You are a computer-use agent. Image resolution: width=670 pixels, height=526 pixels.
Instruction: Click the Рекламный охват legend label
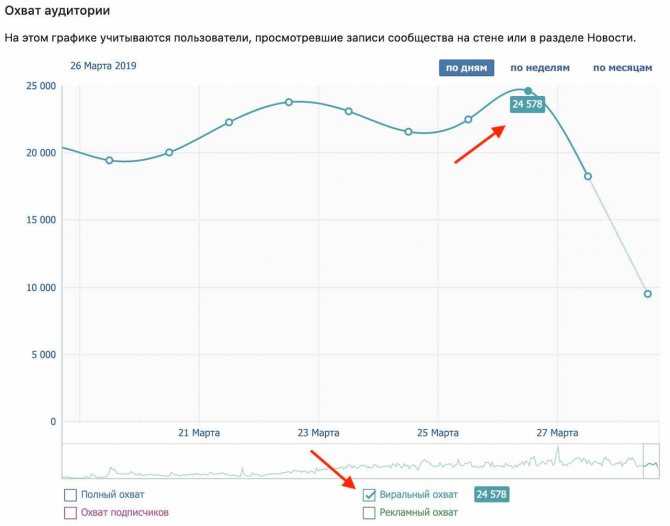[418, 512]
